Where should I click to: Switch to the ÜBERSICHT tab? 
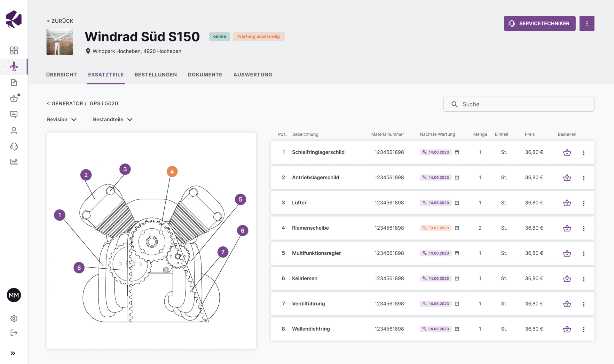[61, 74]
